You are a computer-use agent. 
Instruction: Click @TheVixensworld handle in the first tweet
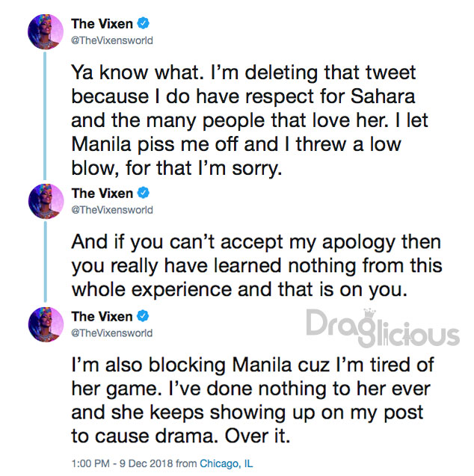111,40
